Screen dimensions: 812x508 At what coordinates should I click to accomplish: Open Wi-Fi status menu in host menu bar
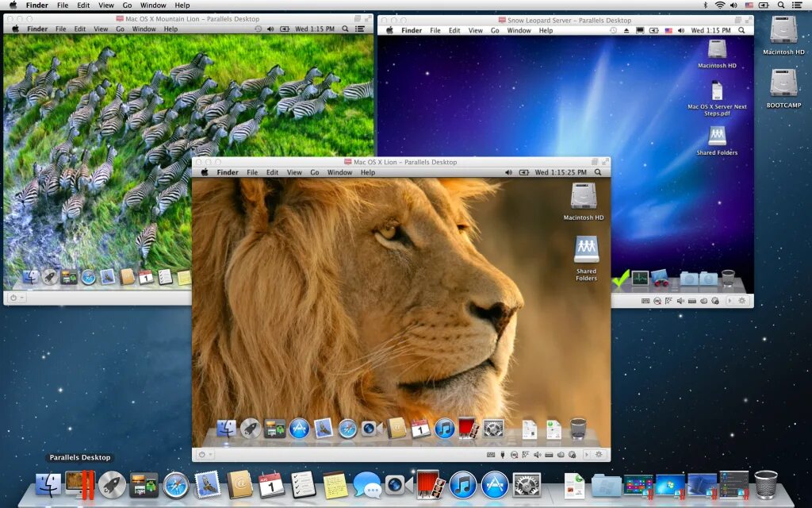click(720, 6)
